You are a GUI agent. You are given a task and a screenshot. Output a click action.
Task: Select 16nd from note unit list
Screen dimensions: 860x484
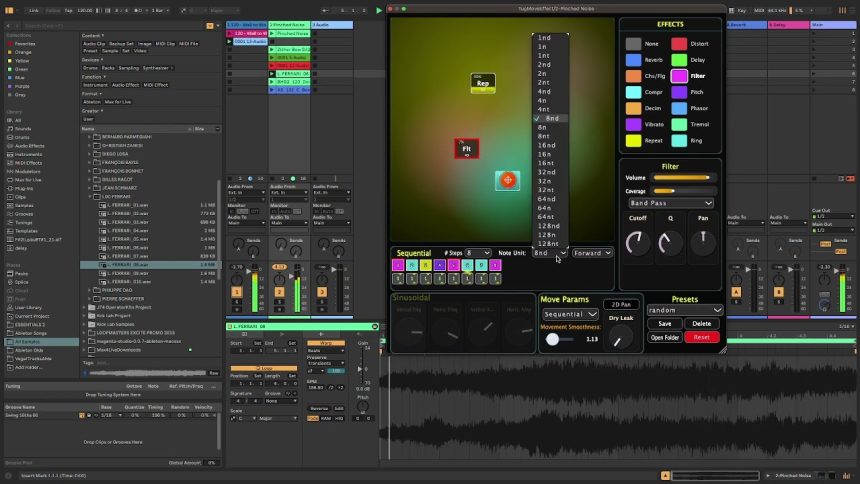[547, 145]
